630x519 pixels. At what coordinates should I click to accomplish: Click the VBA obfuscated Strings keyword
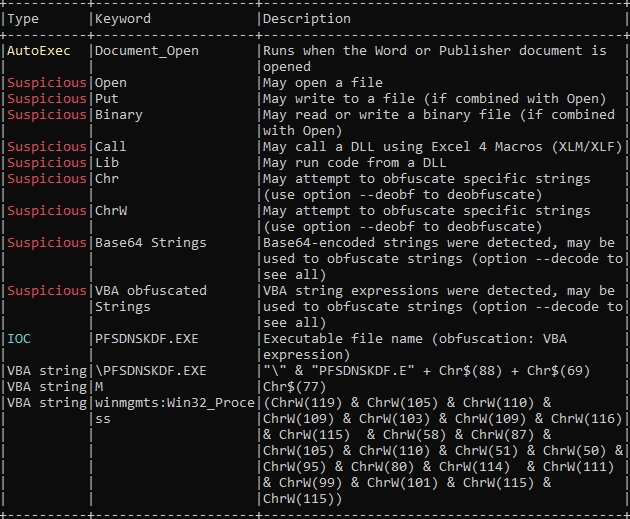pos(150,298)
